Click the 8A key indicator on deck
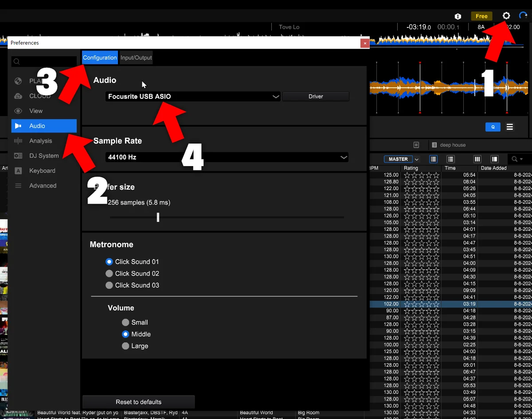 (481, 27)
